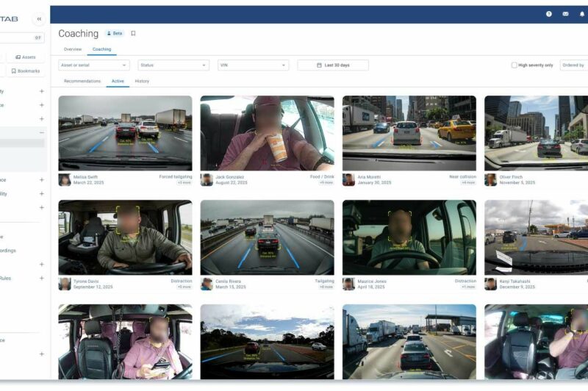Screen dimensions: 588x391
Task: Click the more badge under Food / Drink
Action: 326,182
